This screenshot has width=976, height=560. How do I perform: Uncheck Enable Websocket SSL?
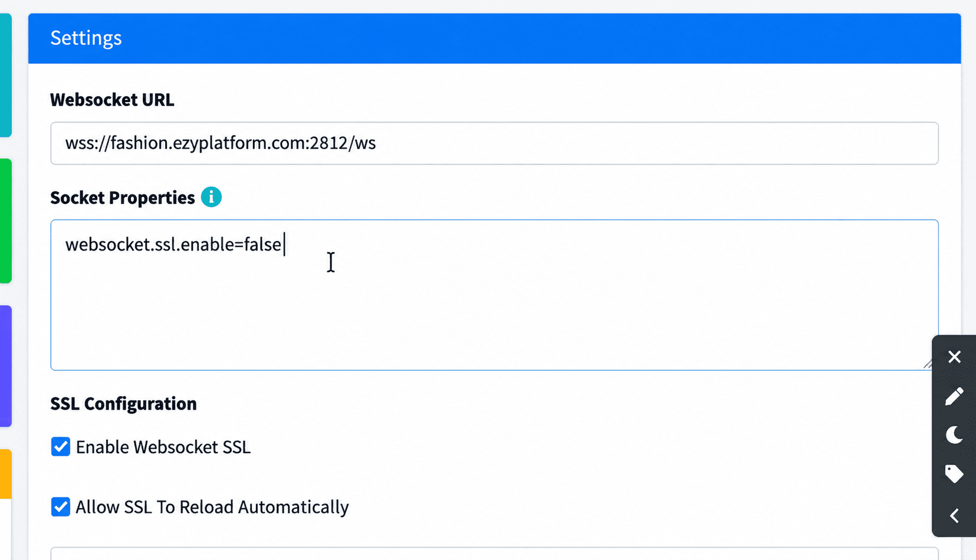pyautogui.click(x=61, y=447)
